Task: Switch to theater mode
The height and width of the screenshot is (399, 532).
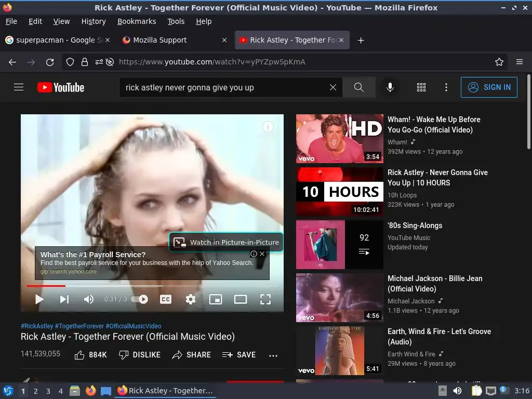Action: tap(241, 299)
